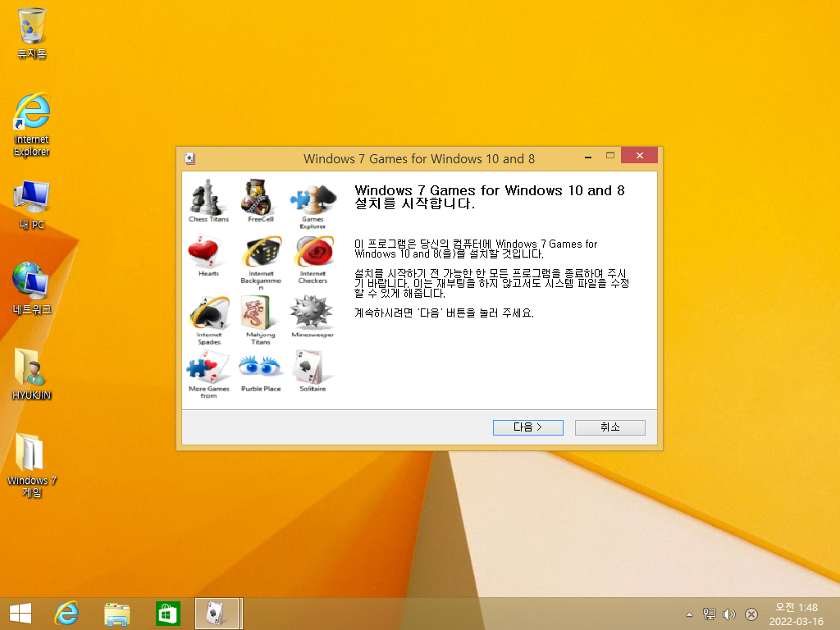Screen dimensions: 840x630
Task: Click the installer window title text
Action: click(x=419, y=158)
